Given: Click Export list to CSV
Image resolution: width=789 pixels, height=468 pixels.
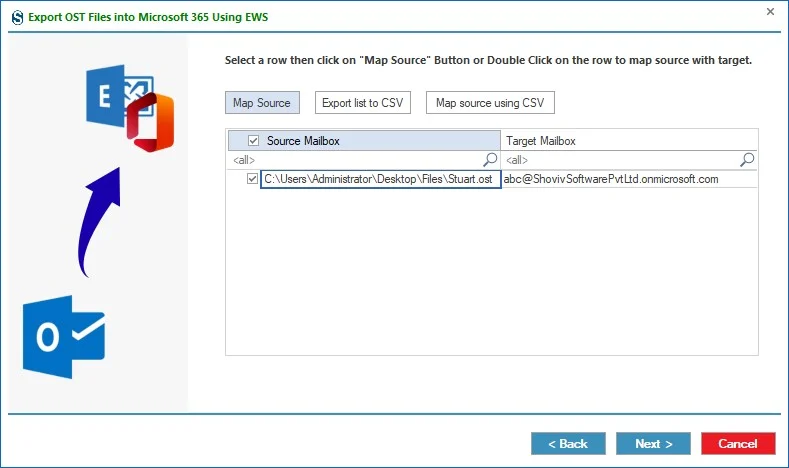Looking at the screenshot, I should (x=363, y=103).
